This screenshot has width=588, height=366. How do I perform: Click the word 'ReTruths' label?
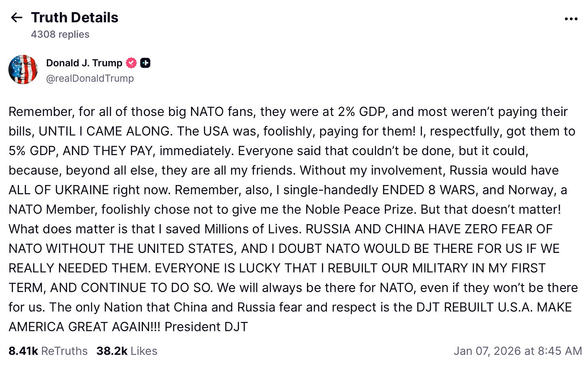point(65,351)
